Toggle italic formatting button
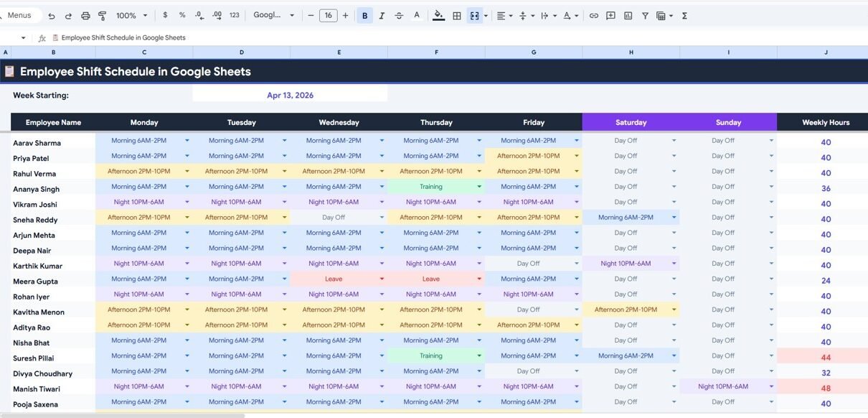 (382, 16)
